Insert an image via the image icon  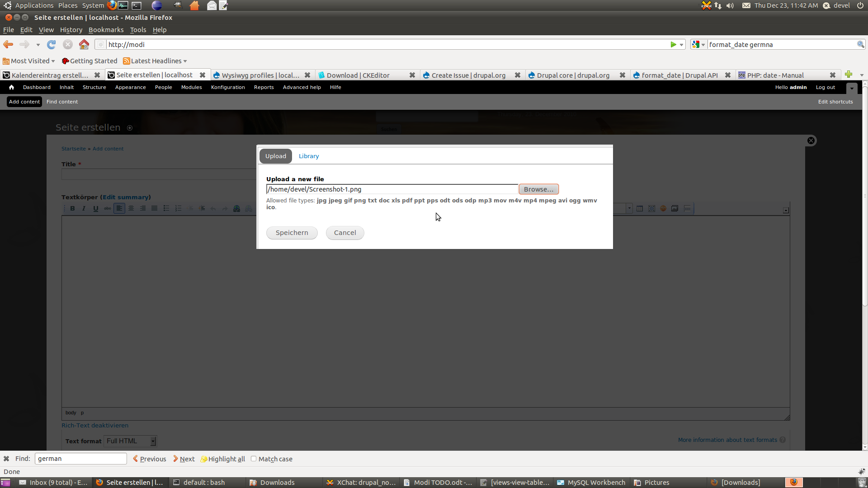(x=675, y=208)
